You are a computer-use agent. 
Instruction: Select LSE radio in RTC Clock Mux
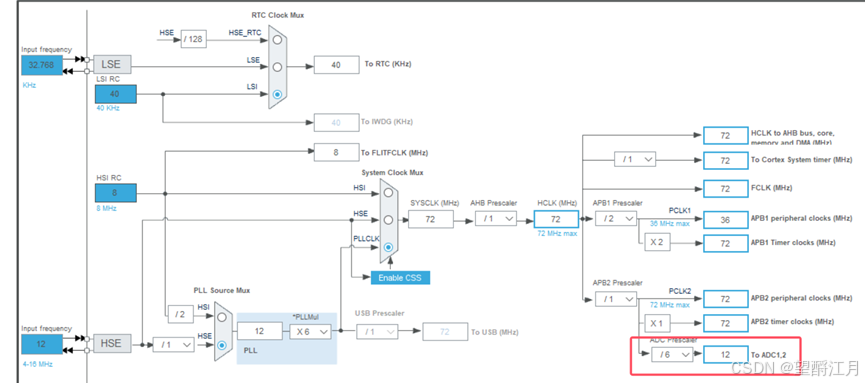[x=277, y=67]
